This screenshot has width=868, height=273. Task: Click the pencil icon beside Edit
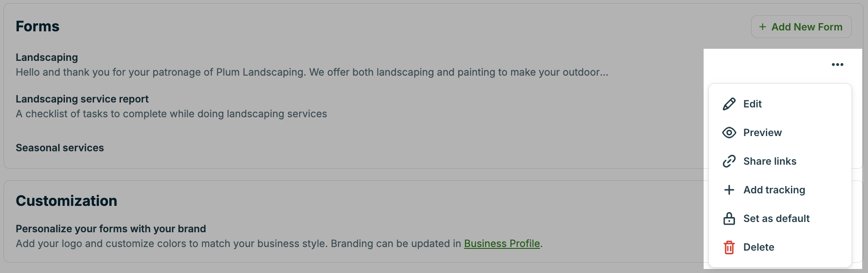[729, 104]
